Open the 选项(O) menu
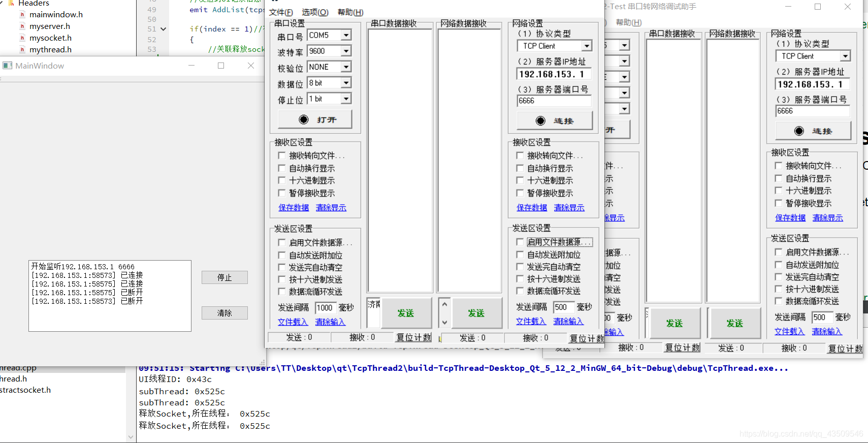Viewport: 868px width, 443px height. pos(315,12)
